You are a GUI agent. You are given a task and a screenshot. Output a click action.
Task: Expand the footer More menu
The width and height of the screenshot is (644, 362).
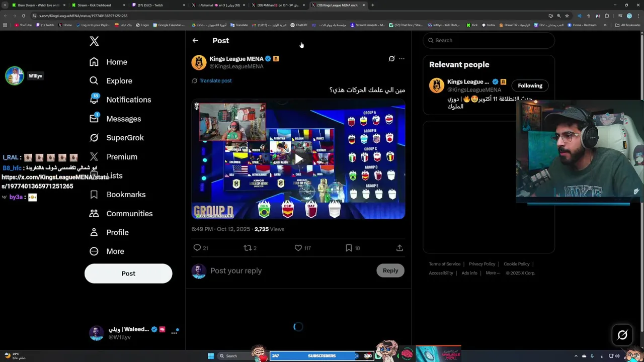(x=493, y=273)
